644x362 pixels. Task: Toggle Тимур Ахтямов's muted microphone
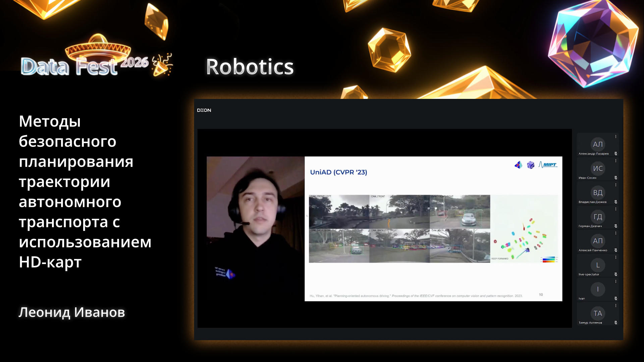tap(616, 322)
